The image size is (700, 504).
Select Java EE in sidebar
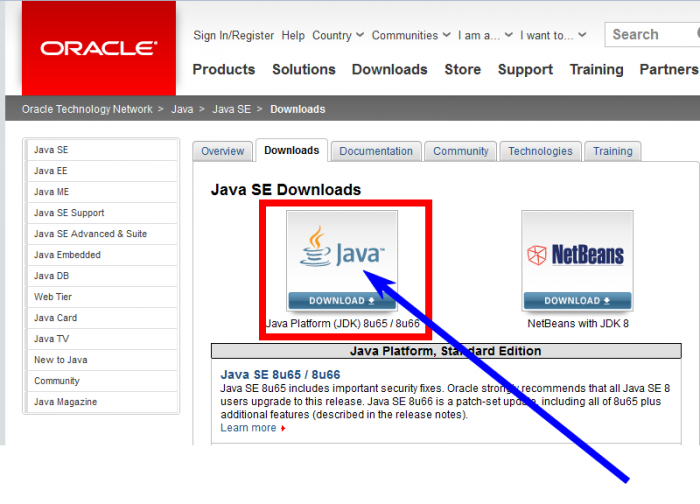pyautogui.click(x=102, y=171)
